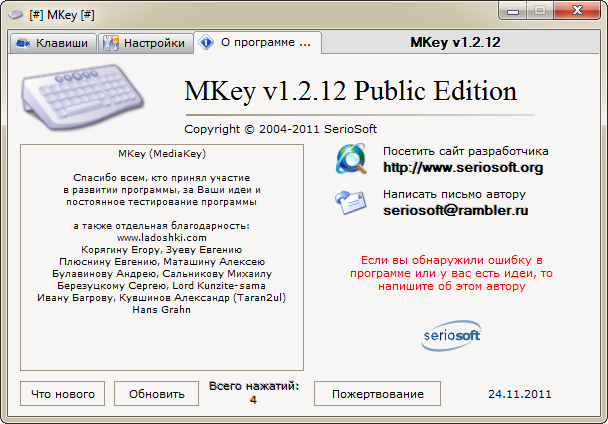Click the camera icon on Клавиши tab
The width and height of the screenshot is (608, 424).
[23, 43]
